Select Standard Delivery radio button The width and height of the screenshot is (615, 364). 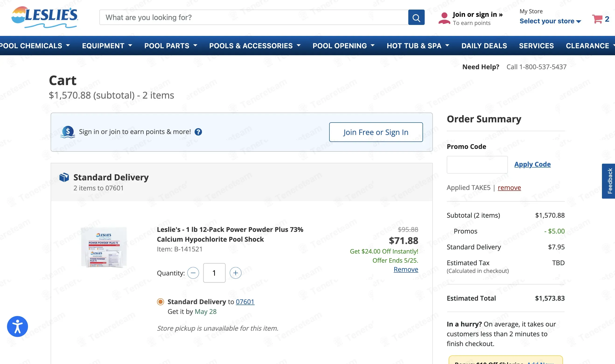[x=160, y=302]
